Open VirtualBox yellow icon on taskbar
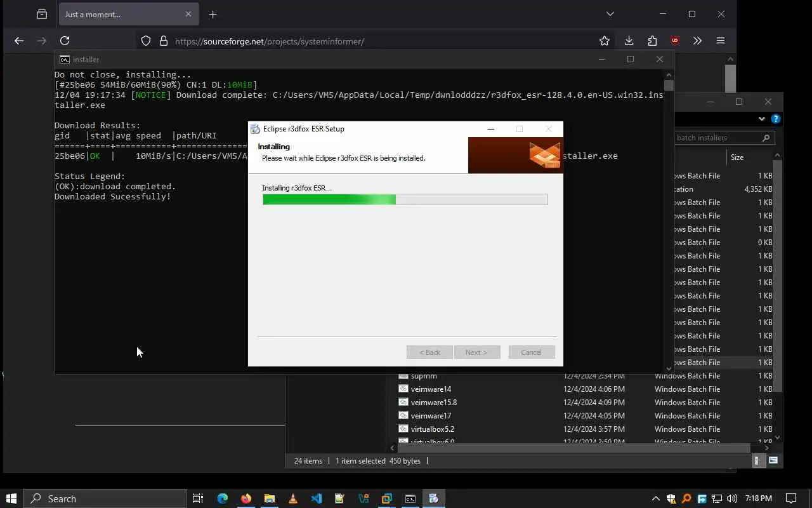812x508 pixels. click(387, 498)
